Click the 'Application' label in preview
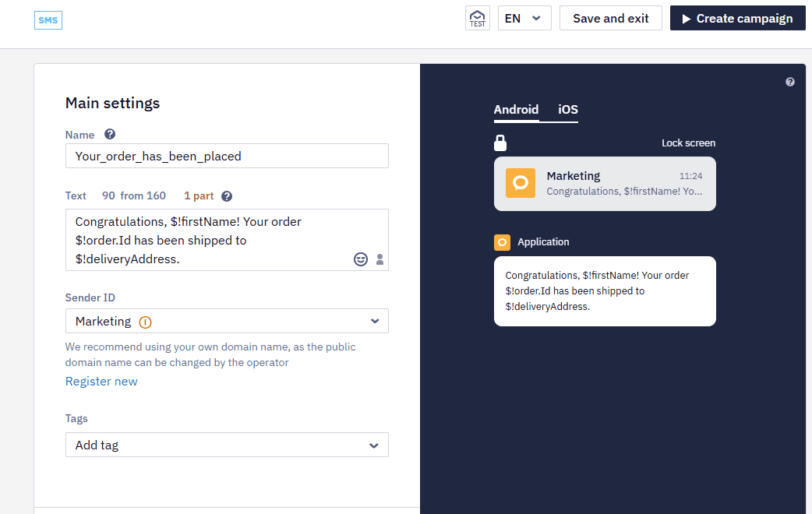The image size is (812, 514). coord(543,241)
